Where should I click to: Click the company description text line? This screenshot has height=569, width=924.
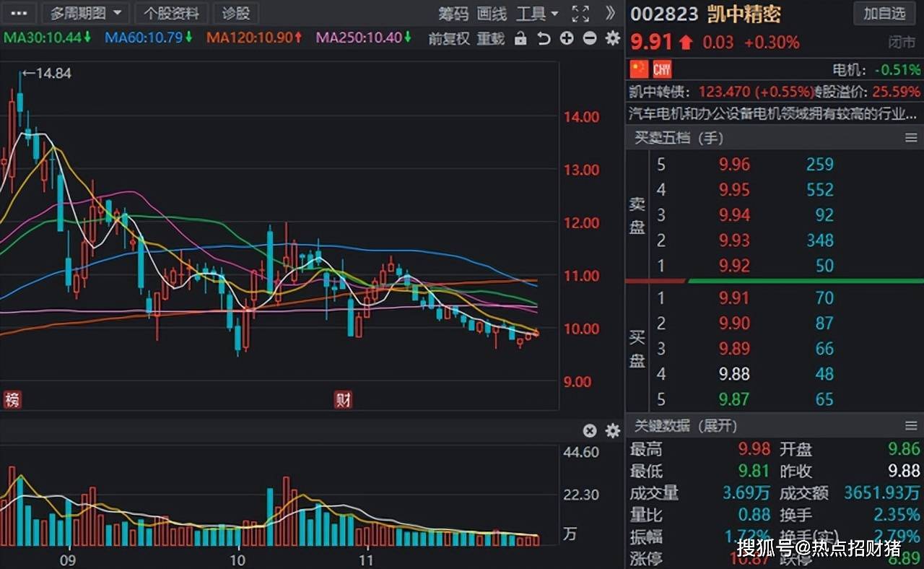(773, 113)
